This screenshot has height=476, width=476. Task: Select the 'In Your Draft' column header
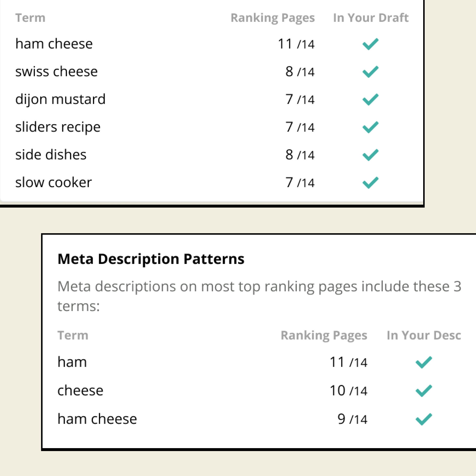pos(371,18)
